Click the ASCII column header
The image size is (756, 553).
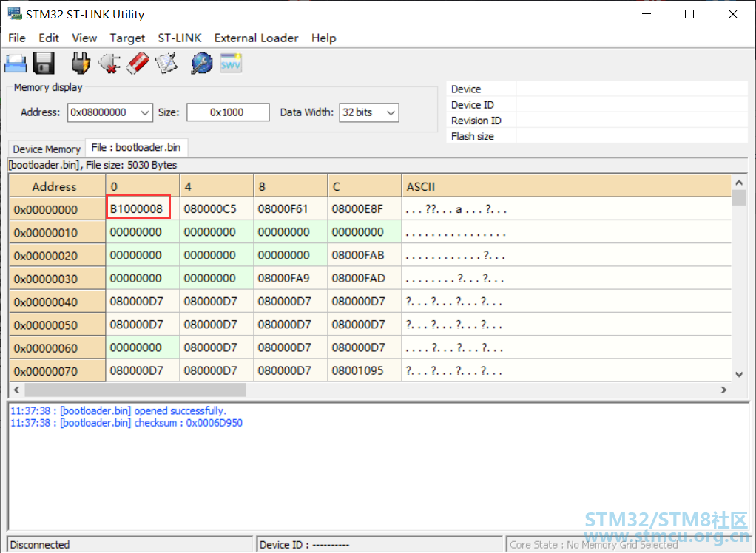(x=567, y=186)
